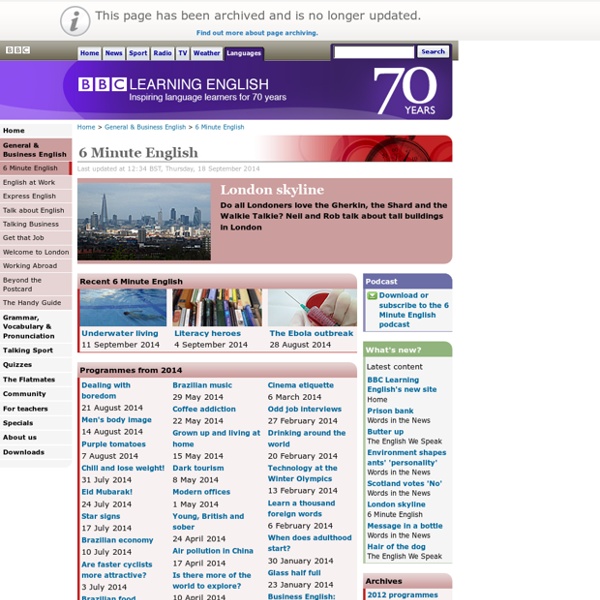Open the Coffee addiction programme
The width and height of the screenshot is (600, 600).
pos(204,409)
